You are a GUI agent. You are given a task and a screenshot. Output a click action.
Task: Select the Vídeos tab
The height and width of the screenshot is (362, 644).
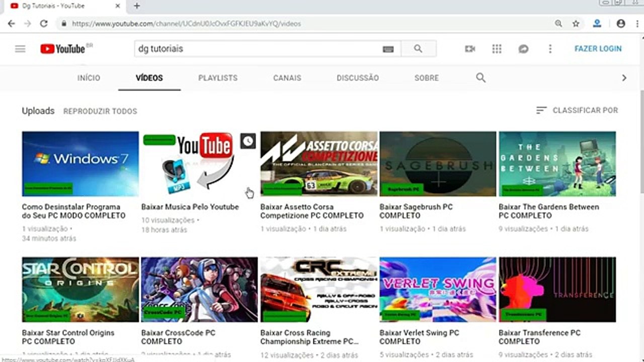(x=149, y=78)
